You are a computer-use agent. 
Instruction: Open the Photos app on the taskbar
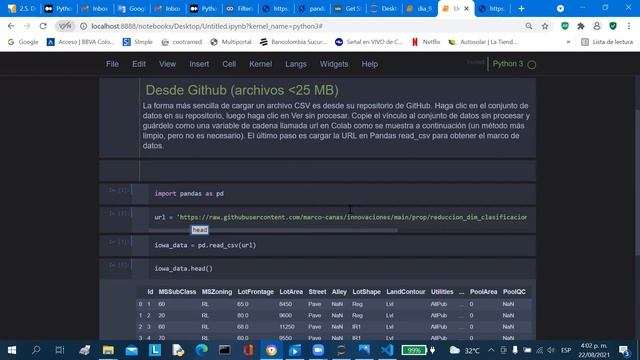(364, 350)
